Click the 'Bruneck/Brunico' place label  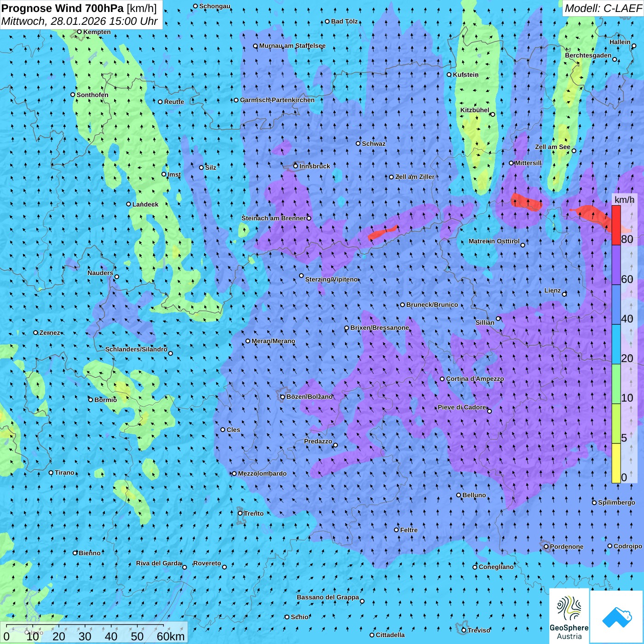432,305
